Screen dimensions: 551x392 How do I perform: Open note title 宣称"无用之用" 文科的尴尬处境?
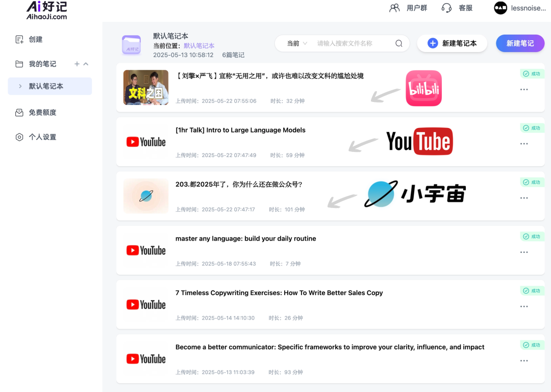coord(269,76)
